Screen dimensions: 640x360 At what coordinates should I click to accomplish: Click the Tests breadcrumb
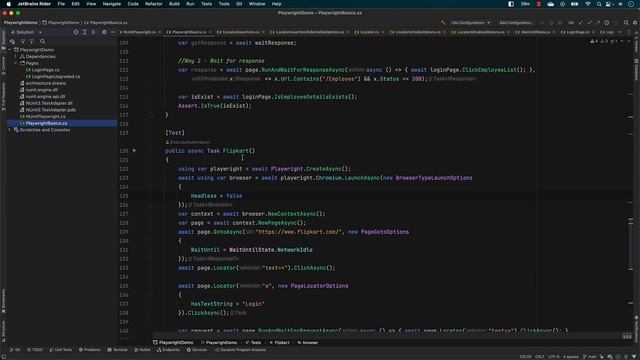click(x=253, y=342)
